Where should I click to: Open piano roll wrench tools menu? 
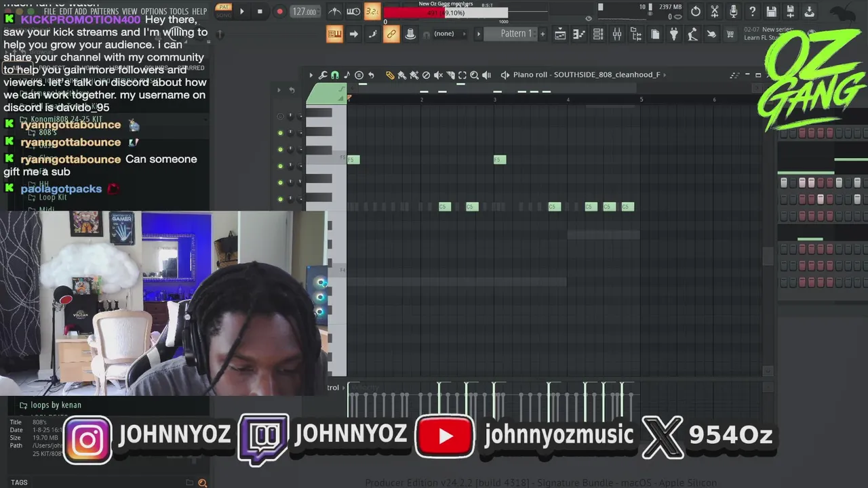tap(323, 75)
